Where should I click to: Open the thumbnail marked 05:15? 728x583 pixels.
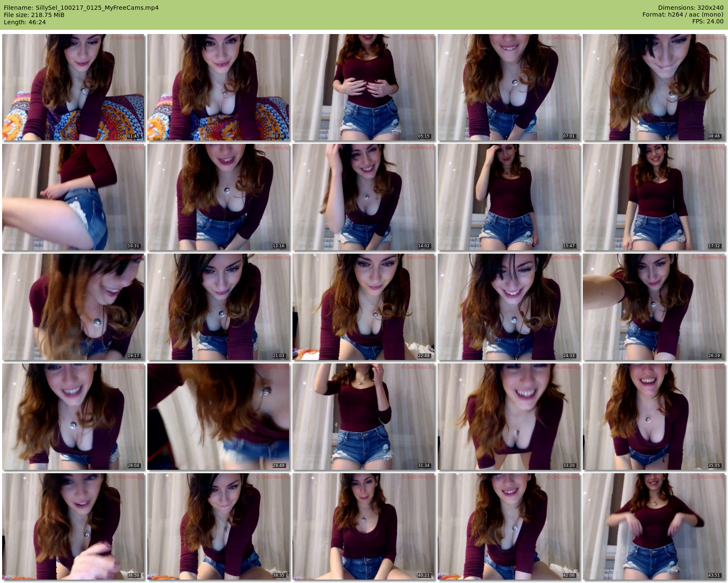click(364, 87)
